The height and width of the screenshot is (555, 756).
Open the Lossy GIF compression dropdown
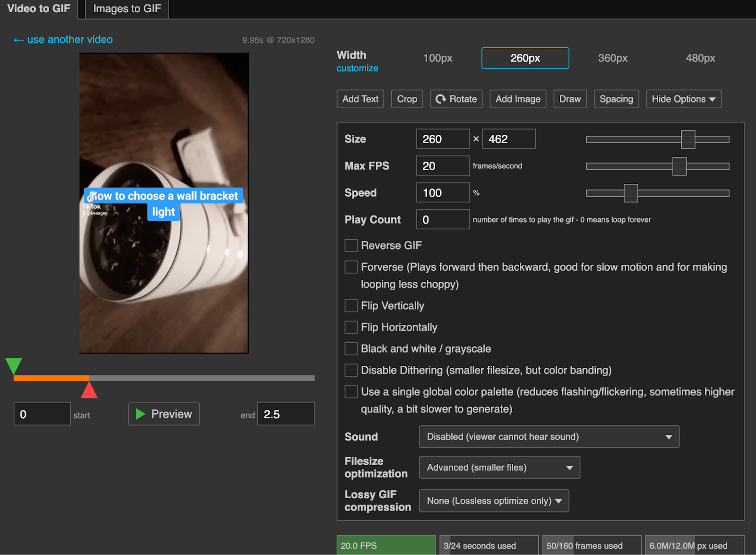pyautogui.click(x=493, y=500)
